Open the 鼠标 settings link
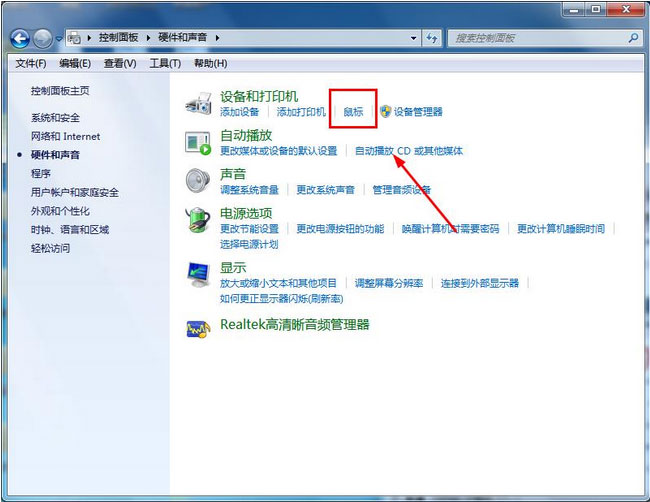650x502 pixels. click(x=353, y=112)
